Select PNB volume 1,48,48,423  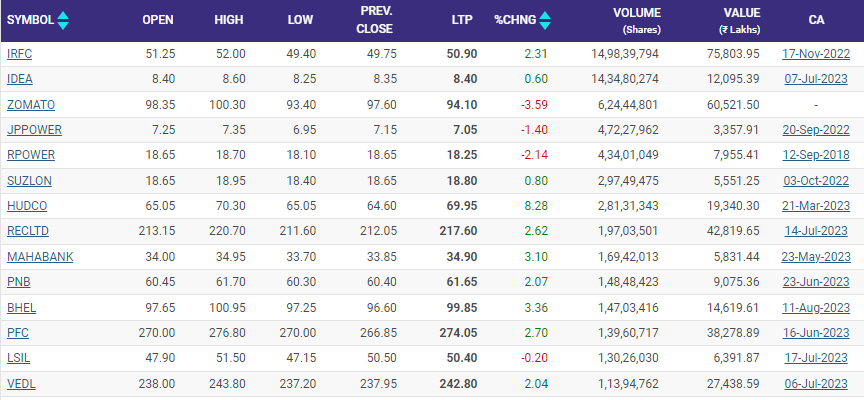pyautogui.click(x=628, y=282)
